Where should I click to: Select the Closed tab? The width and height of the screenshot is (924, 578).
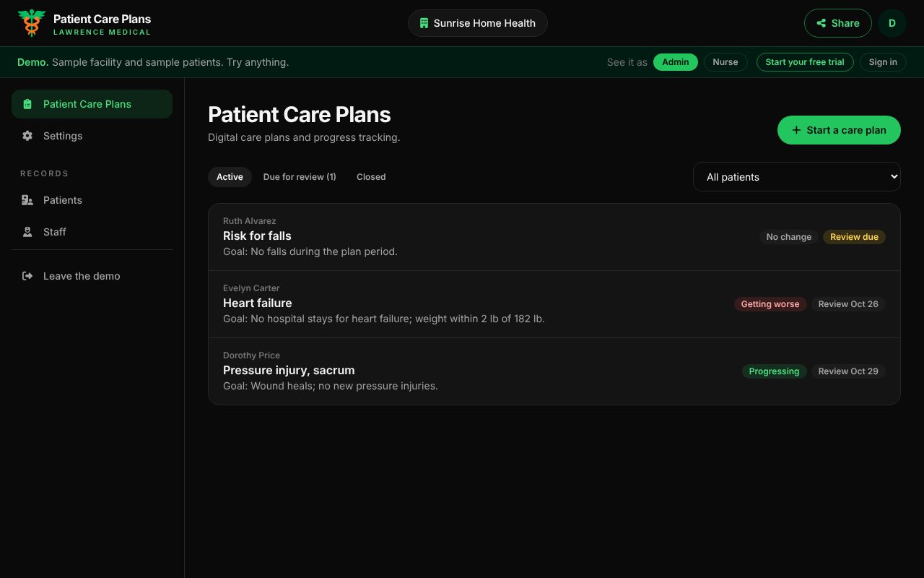371,177
